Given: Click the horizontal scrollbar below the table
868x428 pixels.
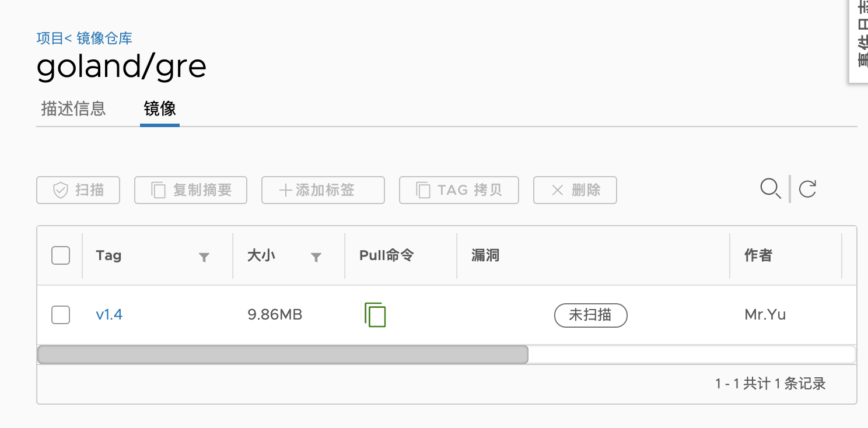Looking at the screenshot, I should pos(282,353).
